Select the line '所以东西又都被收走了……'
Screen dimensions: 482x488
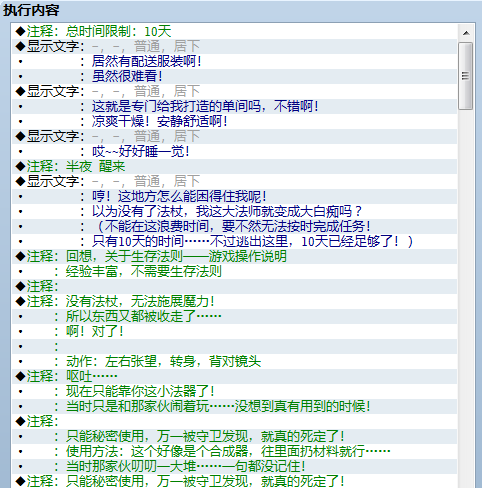point(234,316)
